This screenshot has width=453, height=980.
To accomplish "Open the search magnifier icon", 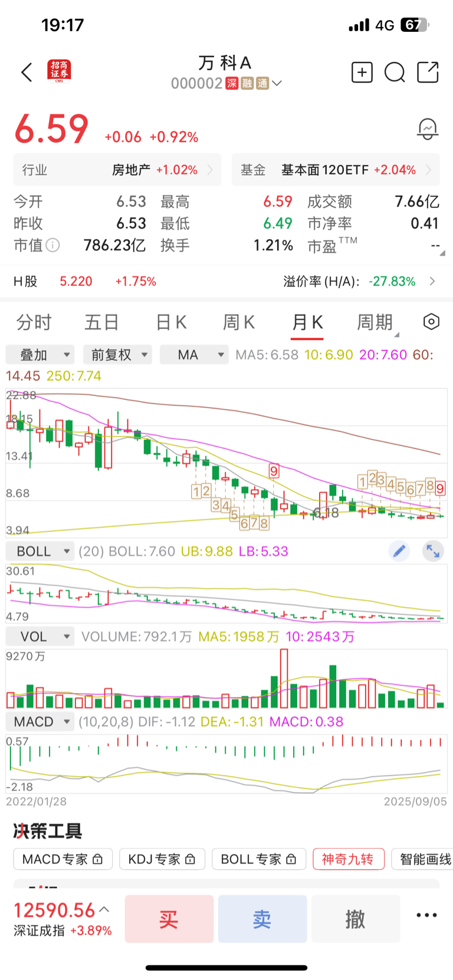I will click(395, 72).
